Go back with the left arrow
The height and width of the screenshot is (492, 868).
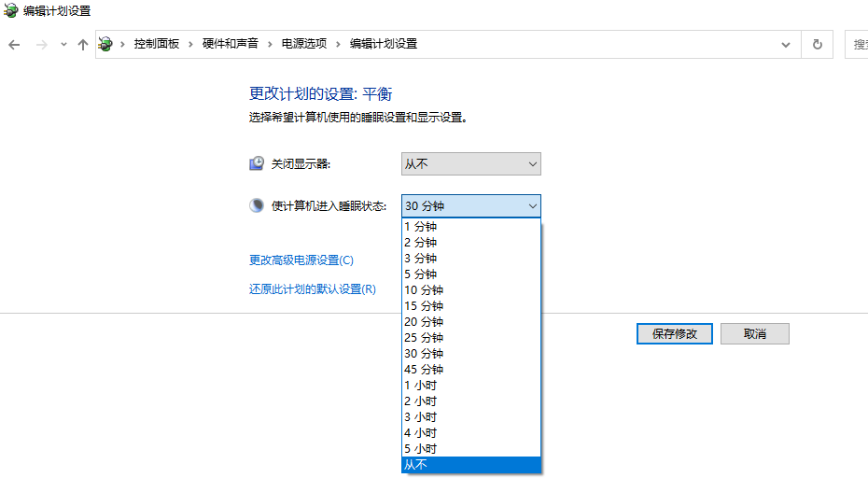pos(14,45)
